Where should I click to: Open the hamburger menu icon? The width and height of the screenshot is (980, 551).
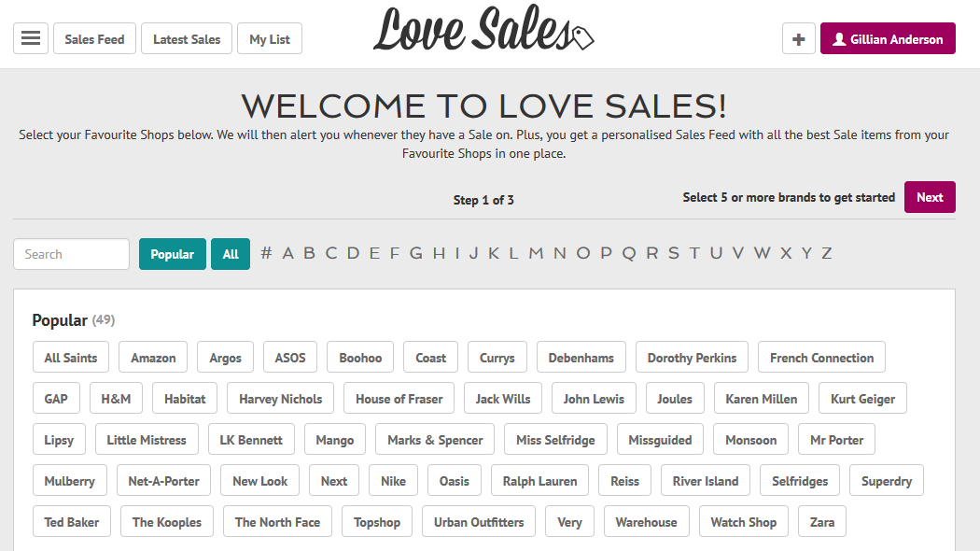[x=31, y=38]
